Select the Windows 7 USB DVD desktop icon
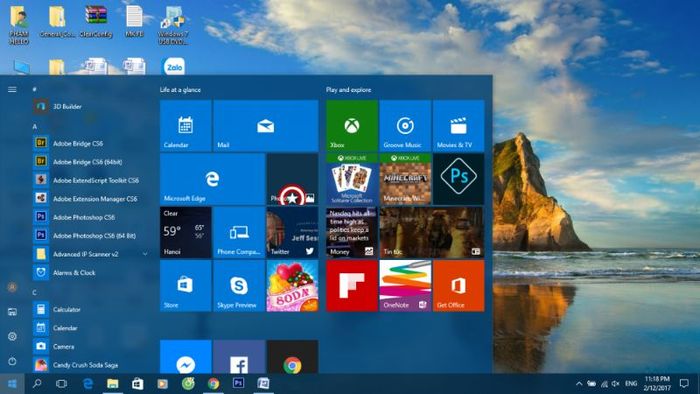Screen dimensions: 700x394 point(173,25)
